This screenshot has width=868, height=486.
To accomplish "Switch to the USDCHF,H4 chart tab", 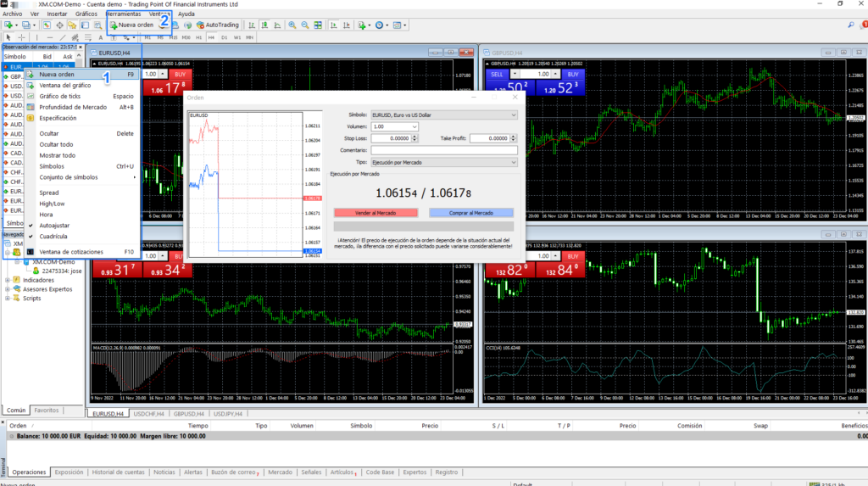I will tap(148, 414).
